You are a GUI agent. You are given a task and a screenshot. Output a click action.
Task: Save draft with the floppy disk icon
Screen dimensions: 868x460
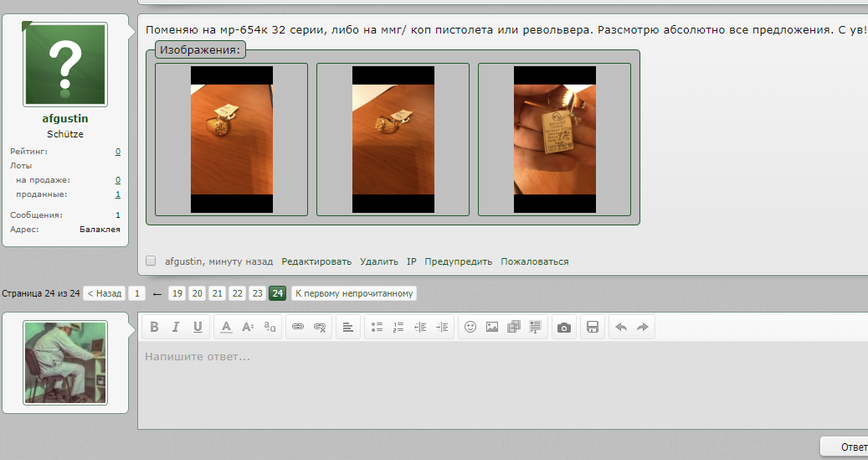593,327
